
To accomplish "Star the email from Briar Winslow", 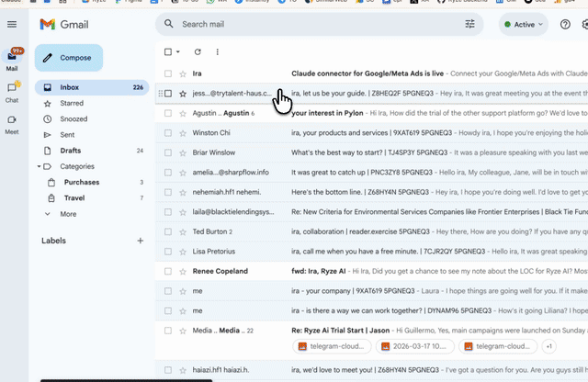I will click(183, 153).
